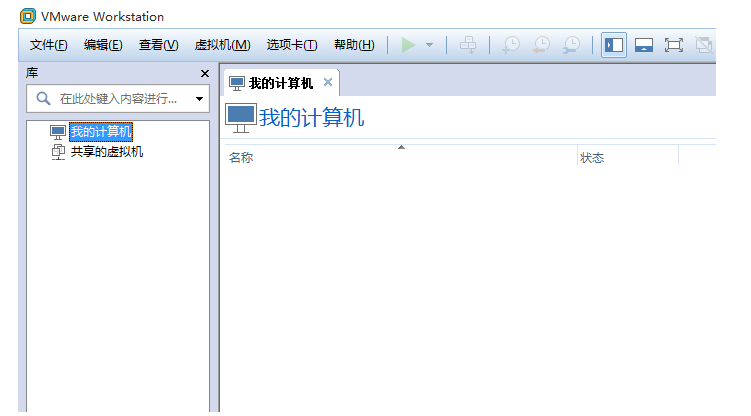Viewport: 751px width, 416px height.
Task: Open the 选项卡(T) menu
Action: pos(292,45)
